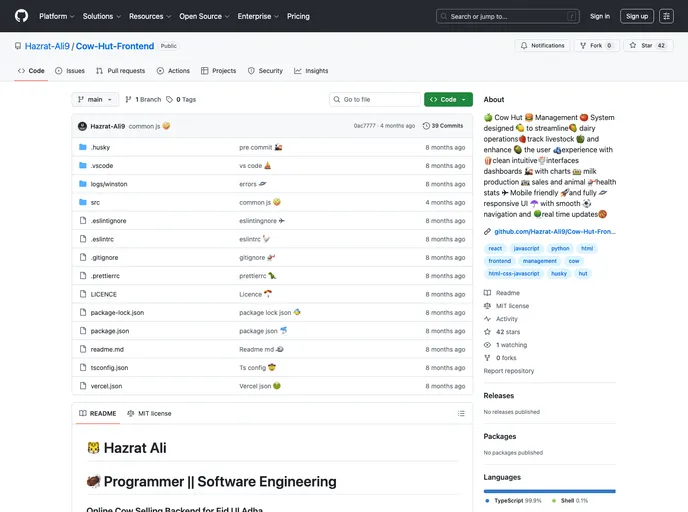The image size is (688, 512).
Task: View the 39 Commits history
Action: click(x=443, y=126)
